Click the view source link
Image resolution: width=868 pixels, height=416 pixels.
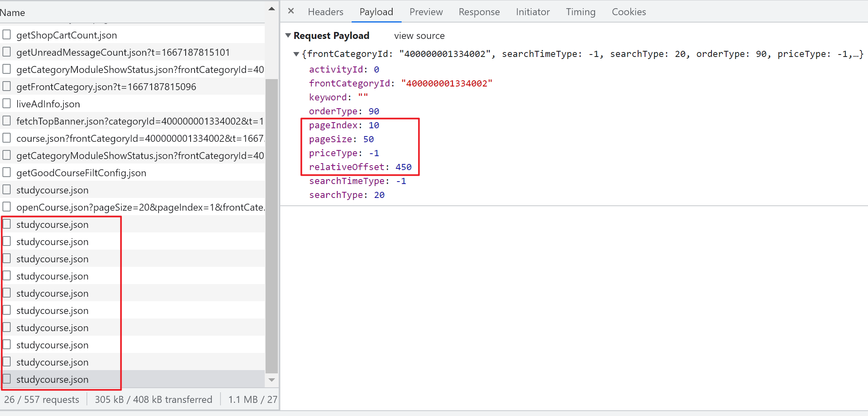[x=419, y=36]
